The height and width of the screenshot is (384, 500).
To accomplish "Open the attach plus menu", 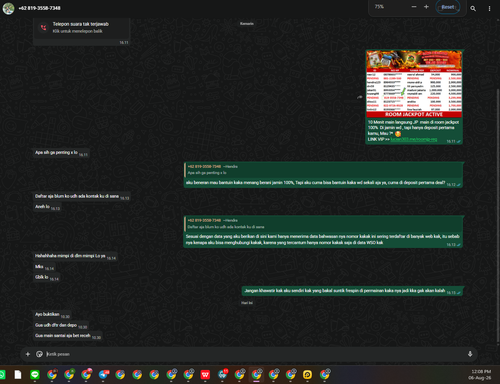I will pos(28,354).
